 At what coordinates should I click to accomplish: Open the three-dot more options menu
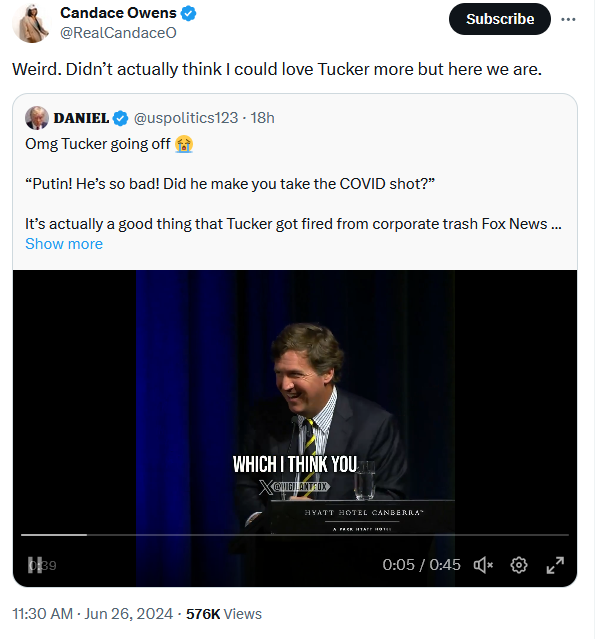click(x=568, y=19)
